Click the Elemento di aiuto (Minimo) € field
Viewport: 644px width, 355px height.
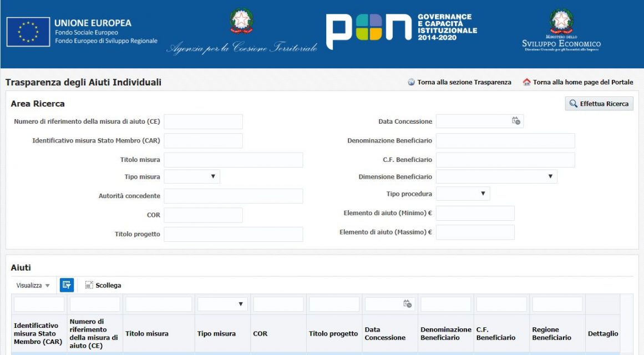tap(475, 213)
